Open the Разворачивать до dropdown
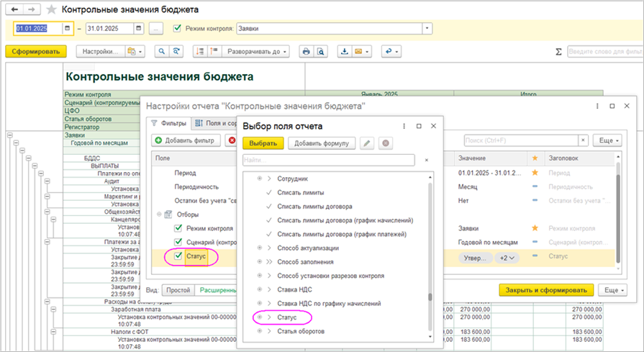 [255, 52]
